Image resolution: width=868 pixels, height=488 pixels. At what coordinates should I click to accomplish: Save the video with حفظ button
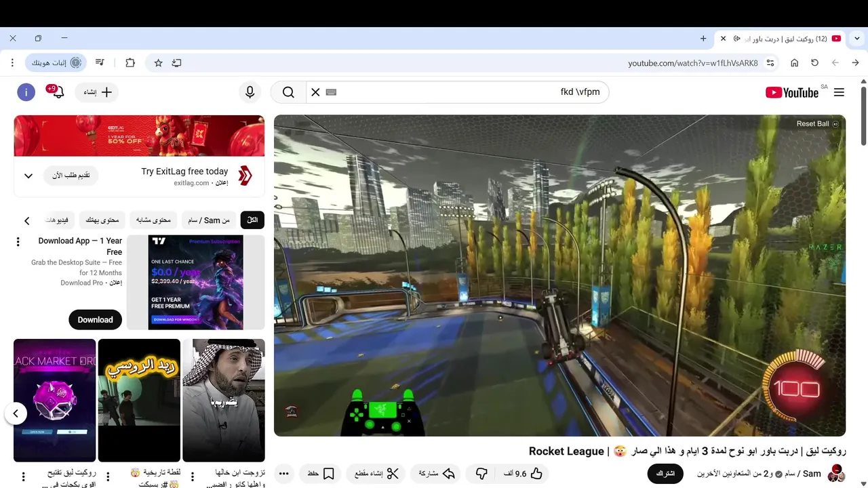[x=321, y=474]
